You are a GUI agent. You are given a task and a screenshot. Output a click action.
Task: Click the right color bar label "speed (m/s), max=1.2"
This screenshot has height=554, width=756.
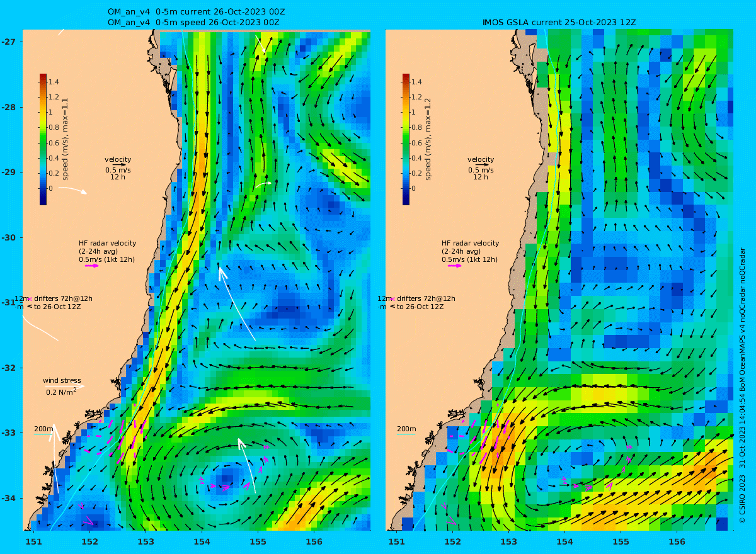(x=428, y=140)
